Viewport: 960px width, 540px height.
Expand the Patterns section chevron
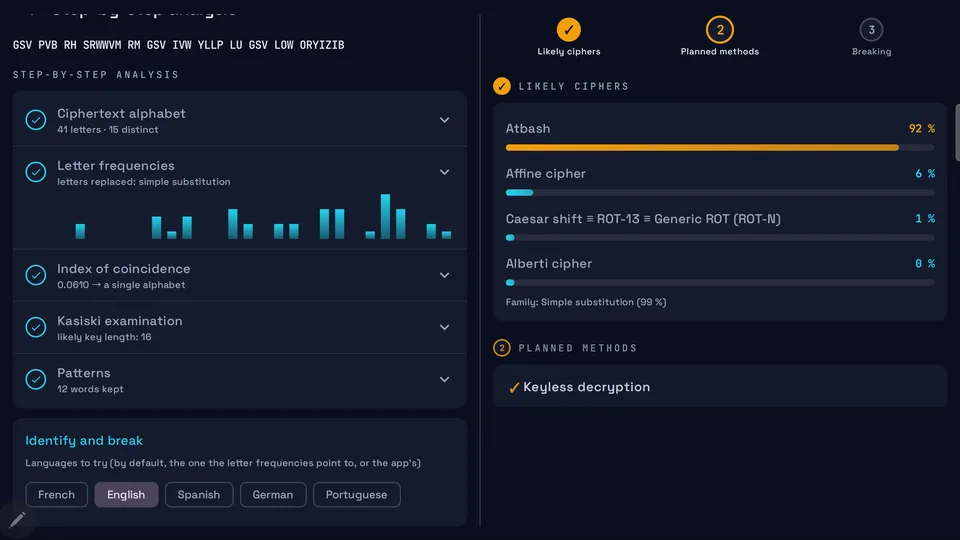pyautogui.click(x=444, y=379)
